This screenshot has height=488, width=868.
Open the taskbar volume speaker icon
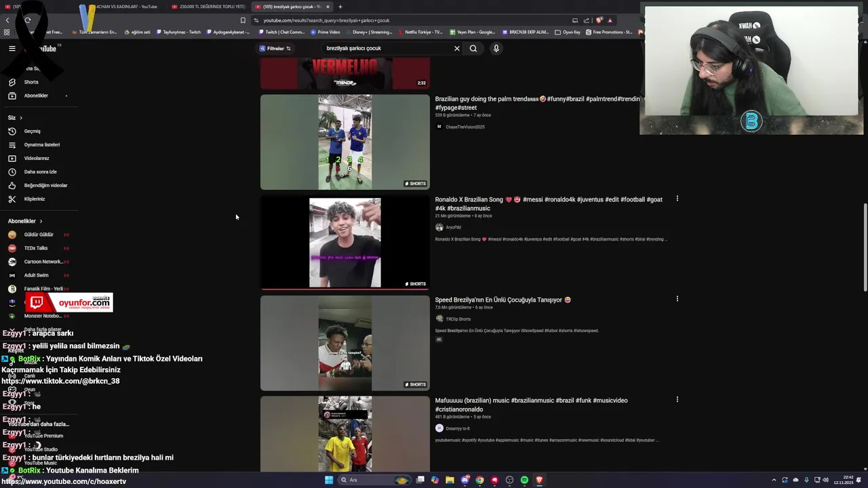pos(825,480)
